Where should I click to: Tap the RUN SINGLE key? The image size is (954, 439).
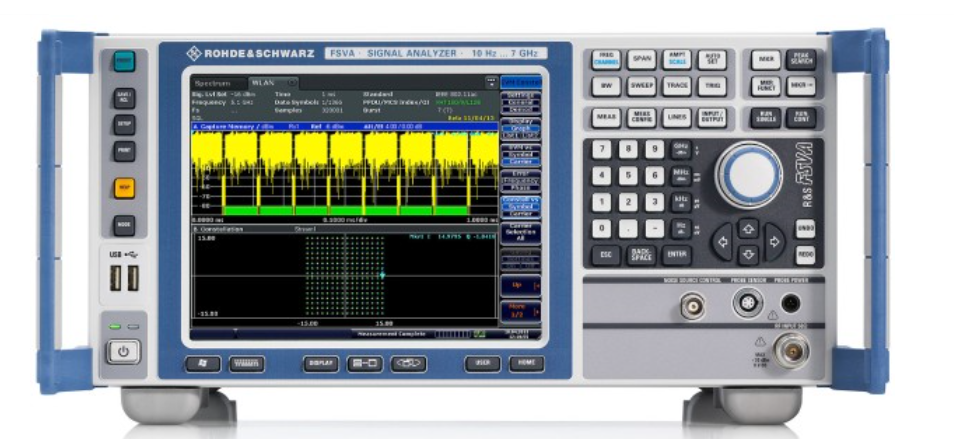click(766, 117)
